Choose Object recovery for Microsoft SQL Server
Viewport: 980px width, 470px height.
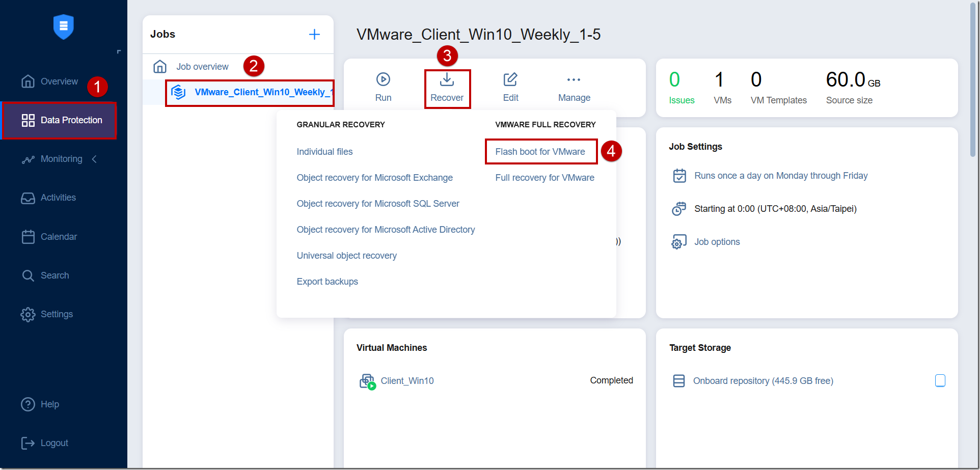click(378, 204)
